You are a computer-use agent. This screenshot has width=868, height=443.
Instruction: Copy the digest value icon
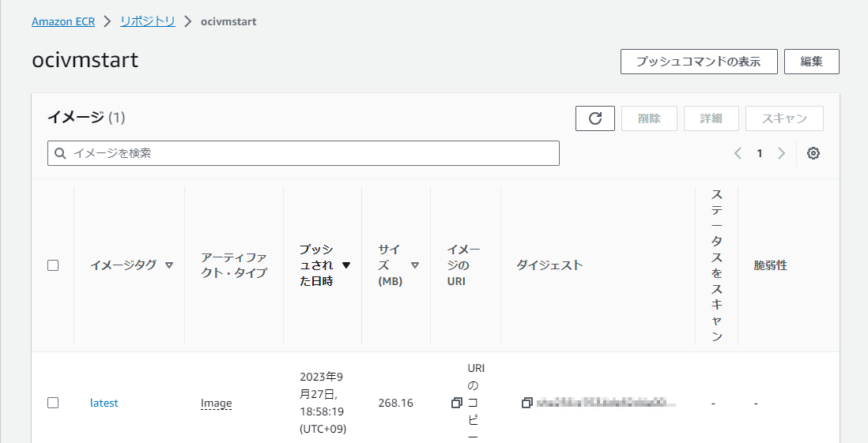pyautogui.click(x=527, y=403)
